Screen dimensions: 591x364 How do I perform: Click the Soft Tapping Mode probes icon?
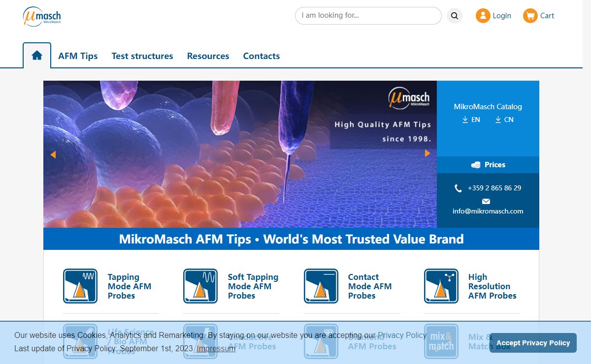pyautogui.click(x=200, y=286)
